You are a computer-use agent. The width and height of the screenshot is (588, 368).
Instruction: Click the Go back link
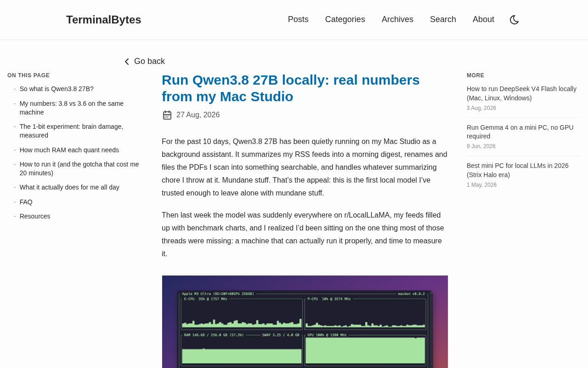[144, 61]
